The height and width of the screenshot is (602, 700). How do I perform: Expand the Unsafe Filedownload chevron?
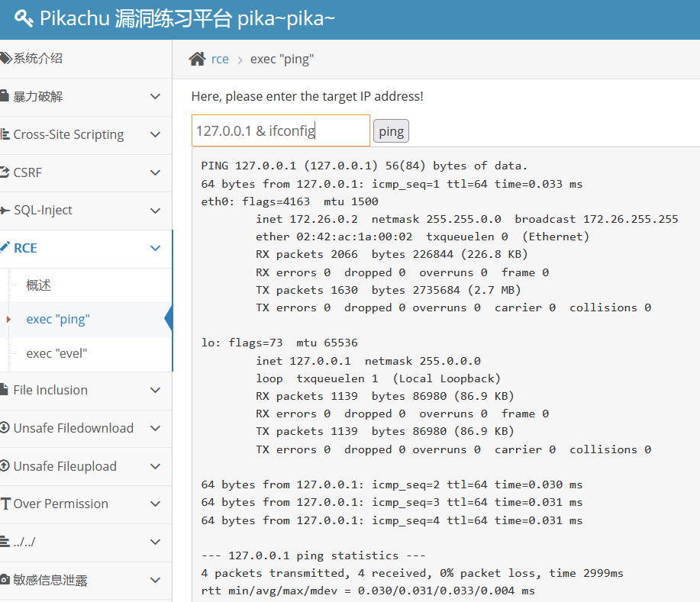(156, 428)
